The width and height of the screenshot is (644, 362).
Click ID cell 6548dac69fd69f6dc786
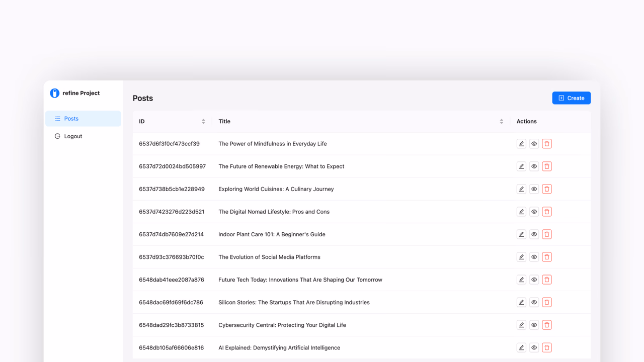click(x=171, y=302)
